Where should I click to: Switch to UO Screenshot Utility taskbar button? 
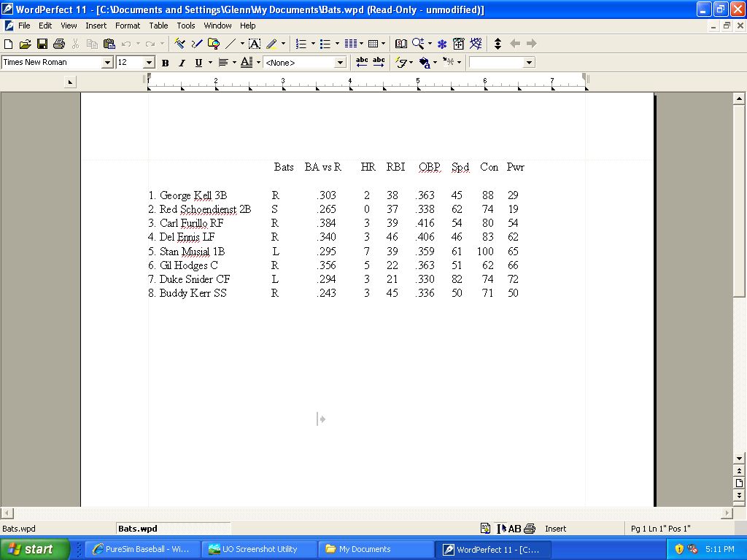pos(258,549)
